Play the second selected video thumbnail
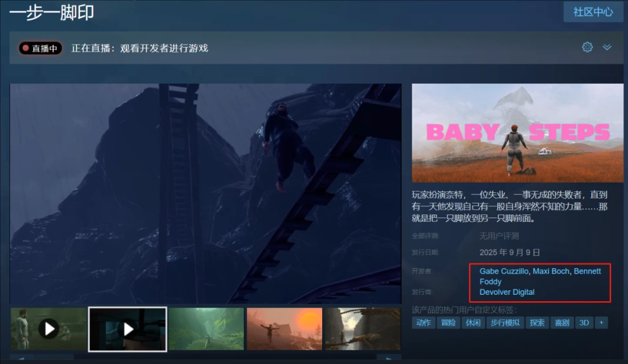628x364 pixels. click(x=127, y=329)
